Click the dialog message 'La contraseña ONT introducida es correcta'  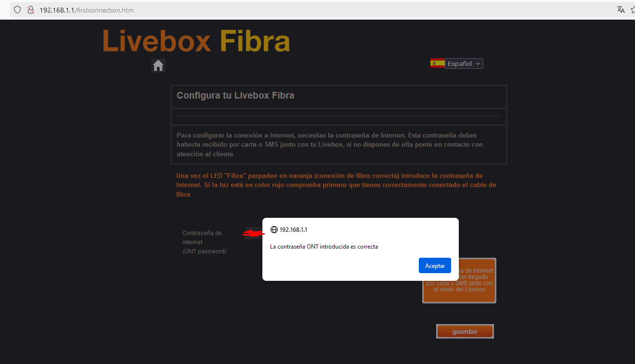click(x=324, y=247)
